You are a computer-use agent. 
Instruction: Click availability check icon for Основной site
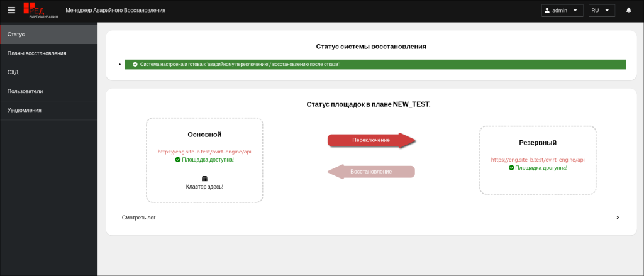pos(177,159)
